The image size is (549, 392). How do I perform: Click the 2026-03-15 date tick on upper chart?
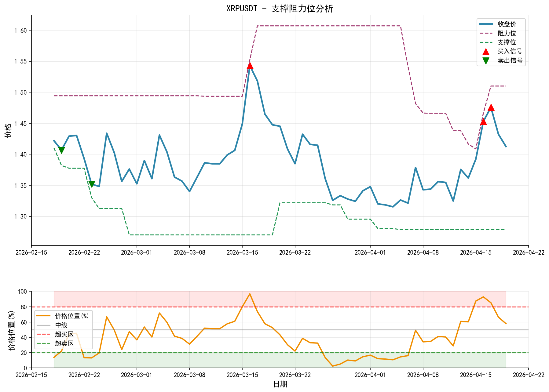coord(242,252)
